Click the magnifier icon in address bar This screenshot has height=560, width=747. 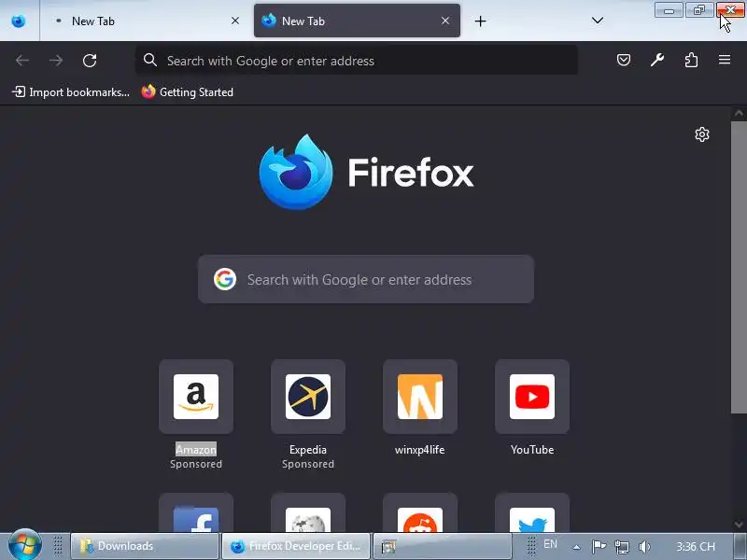click(x=150, y=60)
